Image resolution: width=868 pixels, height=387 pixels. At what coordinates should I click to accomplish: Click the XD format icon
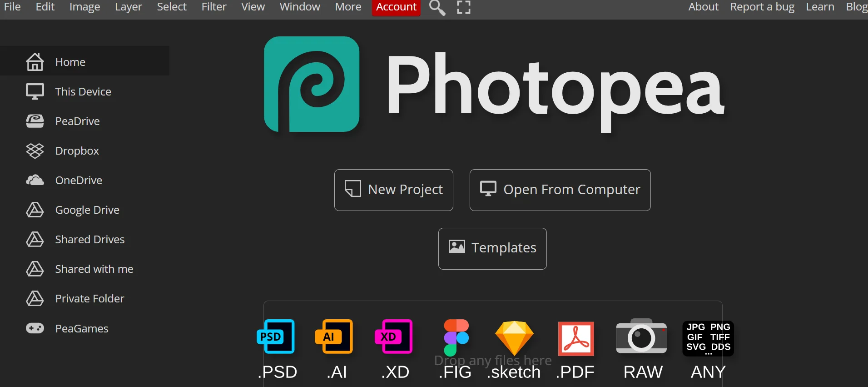(393, 337)
